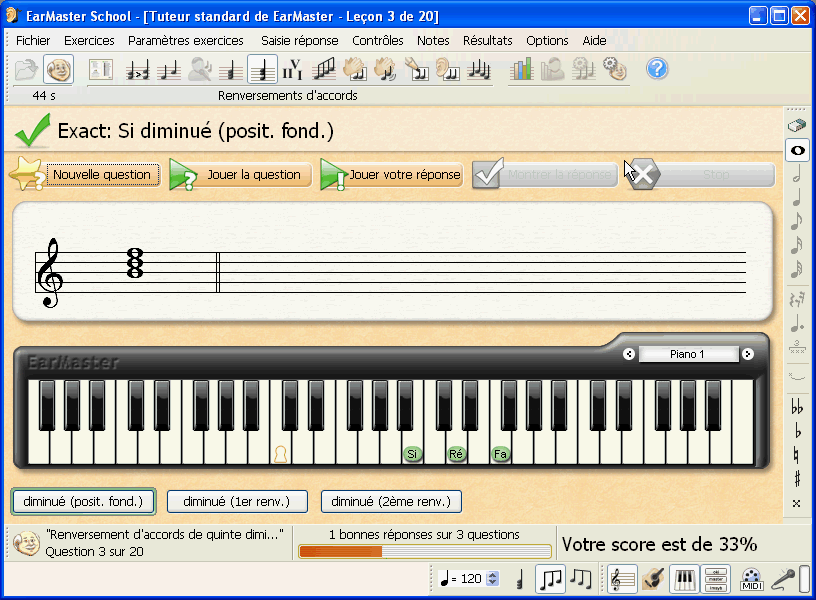Click the piano key labeled Fa
The image size is (816, 600).
(x=500, y=454)
